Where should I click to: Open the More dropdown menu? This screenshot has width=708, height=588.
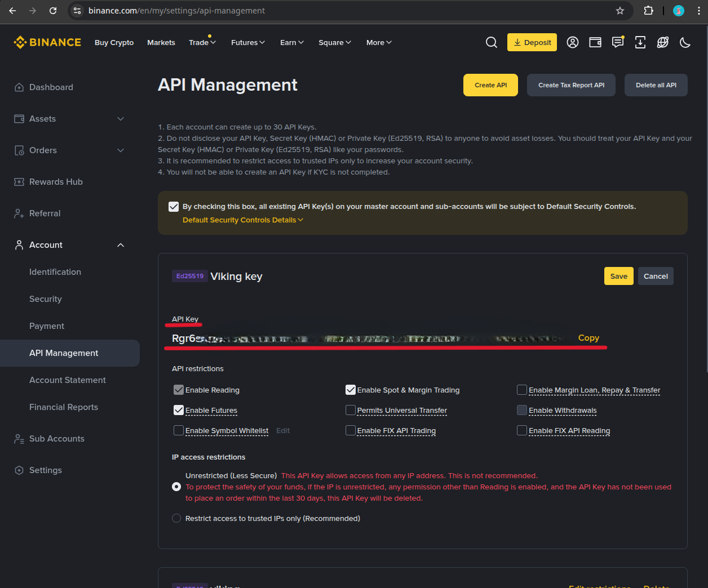[379, 42]
